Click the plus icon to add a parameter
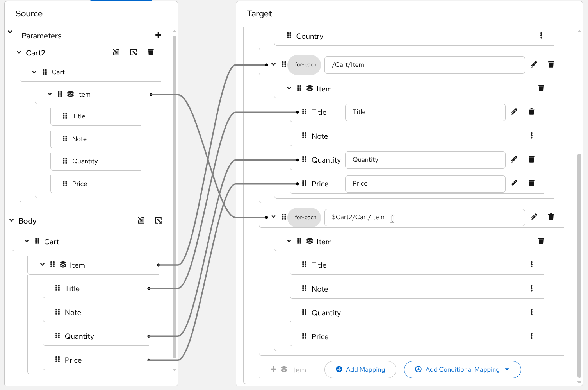 [158, 35]
